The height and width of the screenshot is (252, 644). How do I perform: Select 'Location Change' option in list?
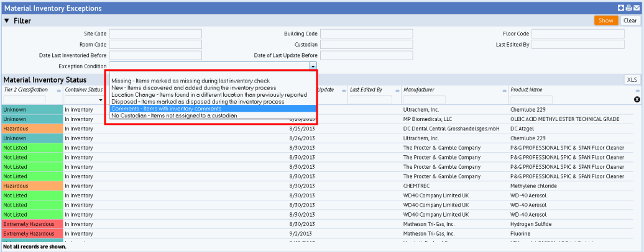click(x=209, y=94)
